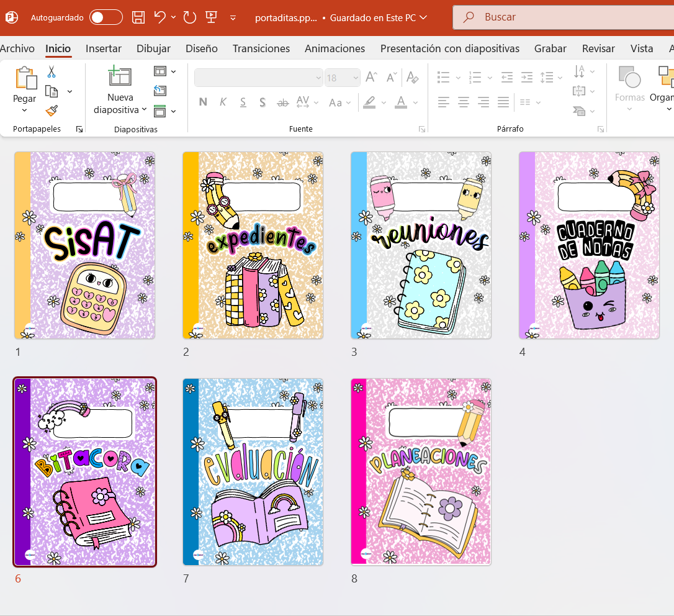Image resolution: width=674 pixels, height=616 pixels.
Task: Click the Undo arrow icon
Action: (160, 17)
